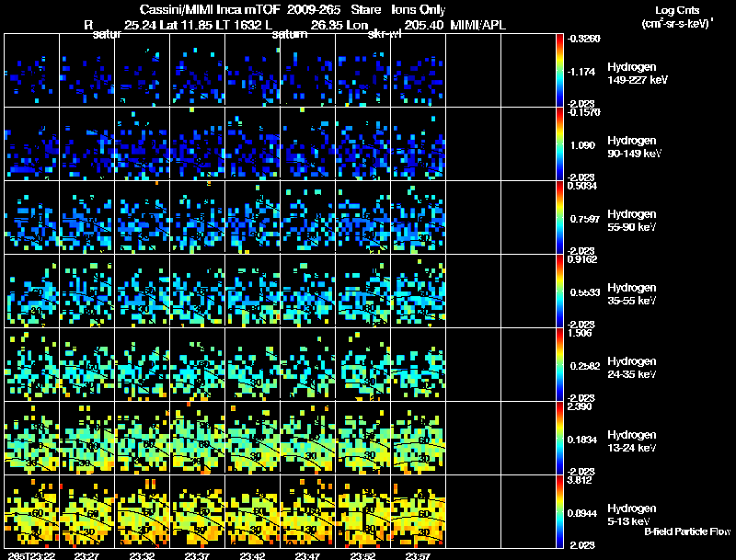The image size is (736, 560).
Task: Open the 90-149 keV panel at 23:47
Action: click(308, 144)
